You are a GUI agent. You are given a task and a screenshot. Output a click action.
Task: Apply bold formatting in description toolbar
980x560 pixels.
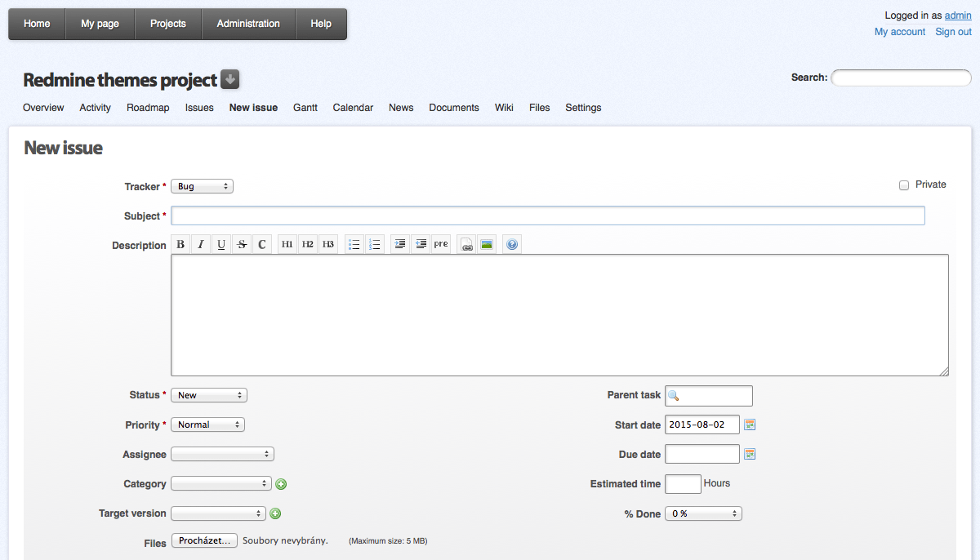point(180,244)
